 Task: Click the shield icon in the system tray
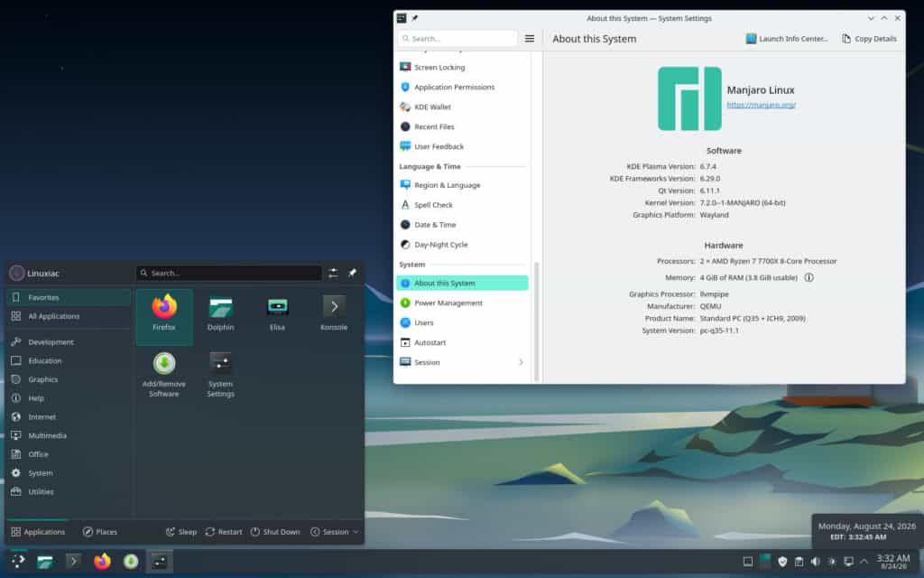click(782, 562)
